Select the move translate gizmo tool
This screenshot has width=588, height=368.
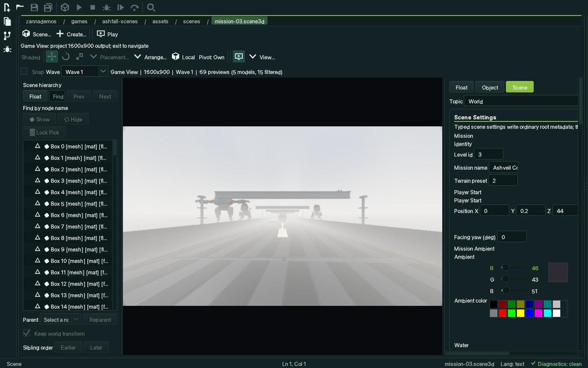[52, 56]
